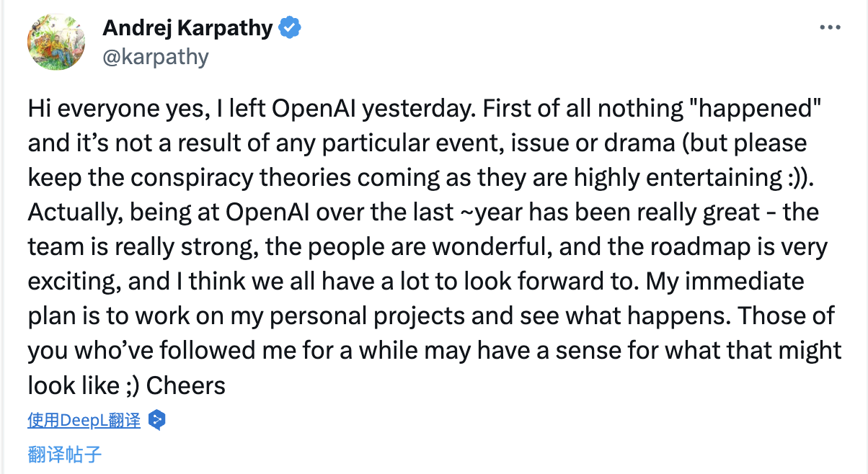Click the 使用DeepL翻译 link
Screen dimensions: 868x474
click(84, 420)
